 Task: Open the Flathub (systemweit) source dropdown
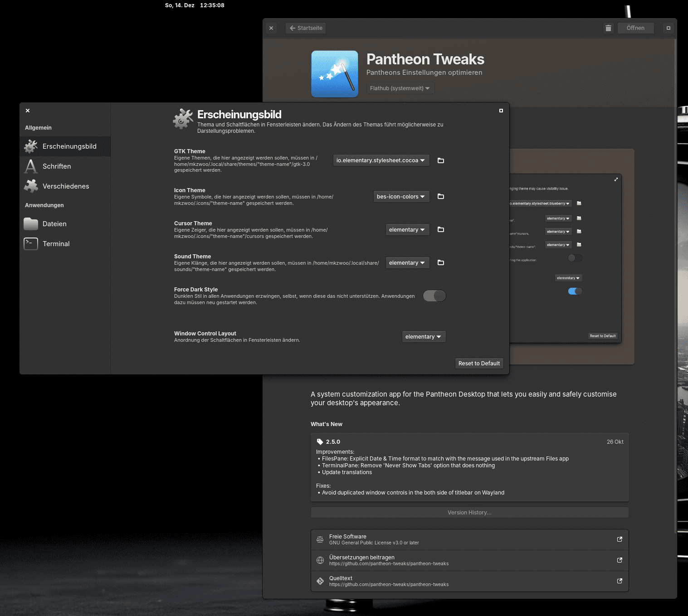(x=400, y=88)
